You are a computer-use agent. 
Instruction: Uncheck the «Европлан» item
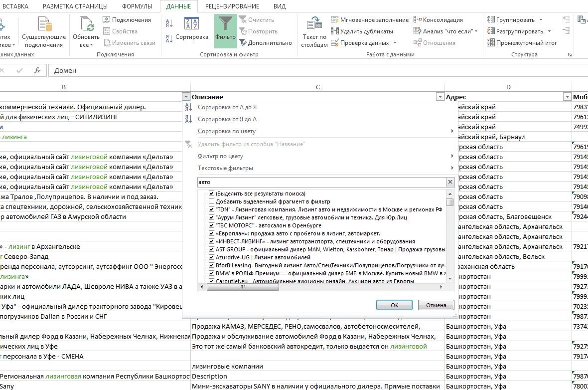coord(211,233)
